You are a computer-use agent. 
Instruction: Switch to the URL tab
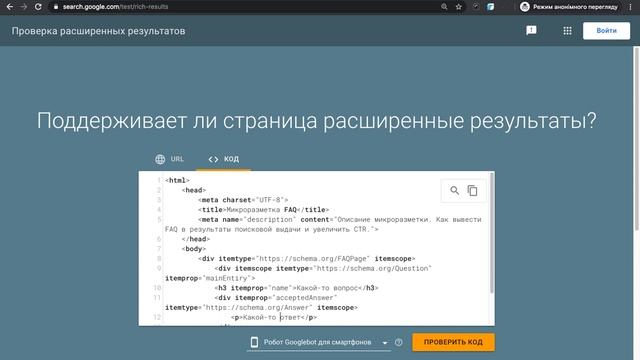pyautogui.click(x=169, y=159)
